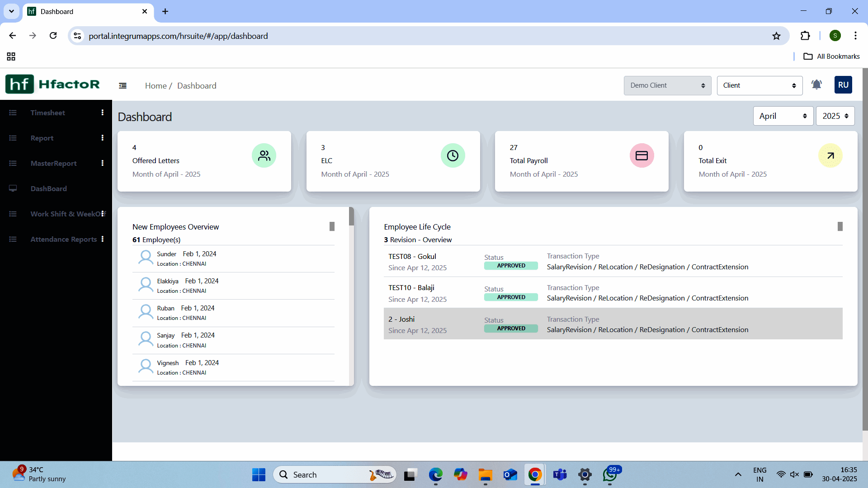Viewport: 868px width, 488px height.
Task: Open the Timesheet sidebar menu
Action: tap(48, 113)
